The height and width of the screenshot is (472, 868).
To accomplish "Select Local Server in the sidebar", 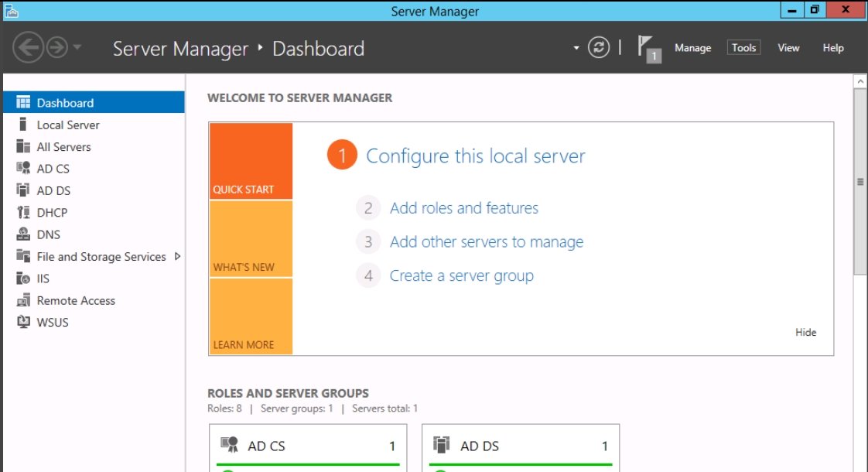I will pos(94,125).
